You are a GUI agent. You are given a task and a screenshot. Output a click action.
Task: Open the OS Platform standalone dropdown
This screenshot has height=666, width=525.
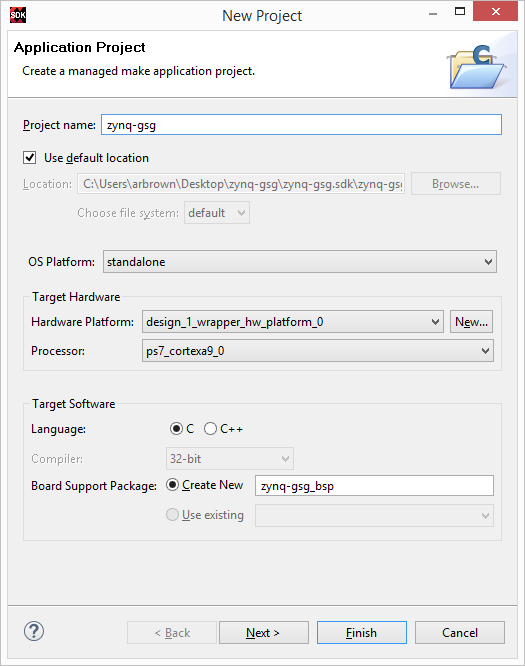pos(300,262)
